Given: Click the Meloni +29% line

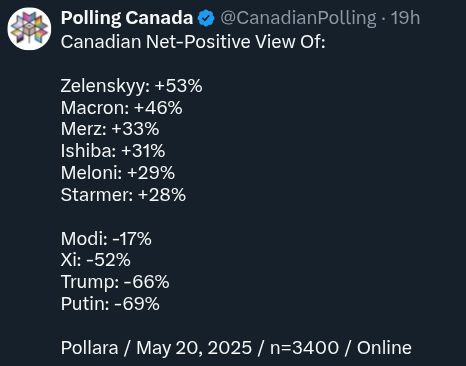Looking at the screenshot, I should [x=118, y=173].
